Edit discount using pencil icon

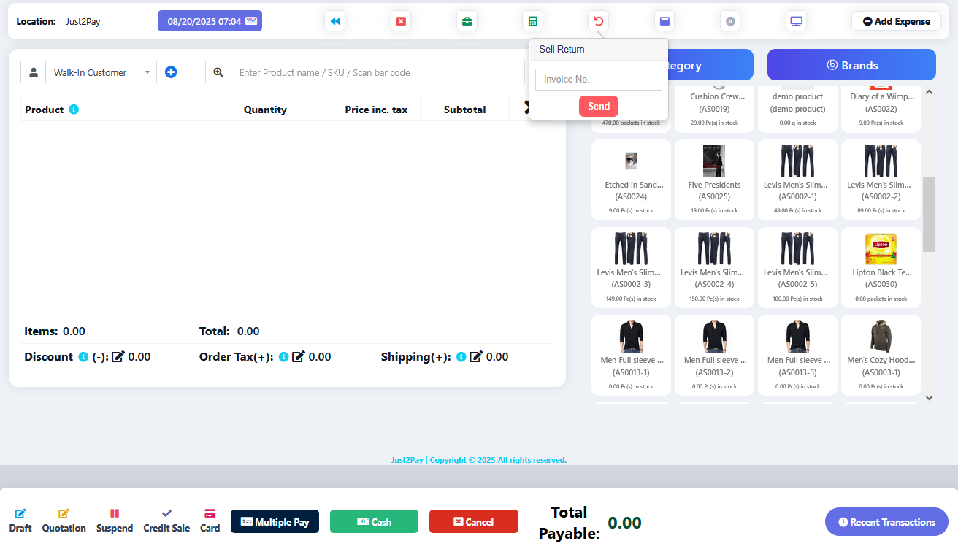click(118, 357)
